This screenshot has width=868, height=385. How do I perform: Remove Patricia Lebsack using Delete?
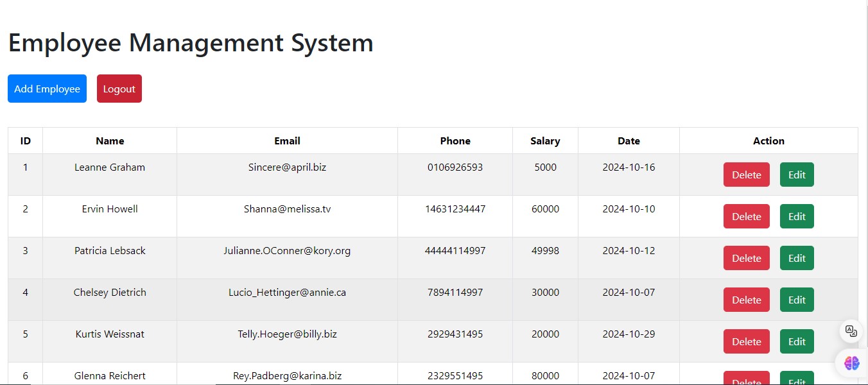coord(746,258)
